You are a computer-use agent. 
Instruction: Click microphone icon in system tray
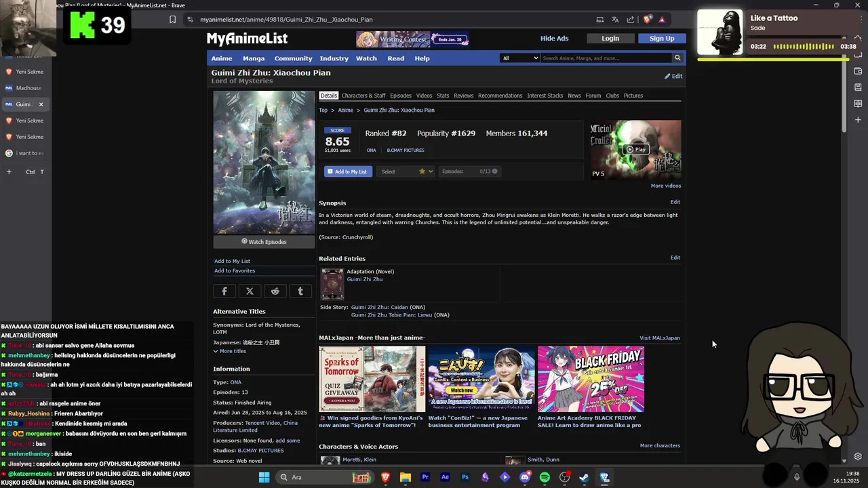point(797,477)
